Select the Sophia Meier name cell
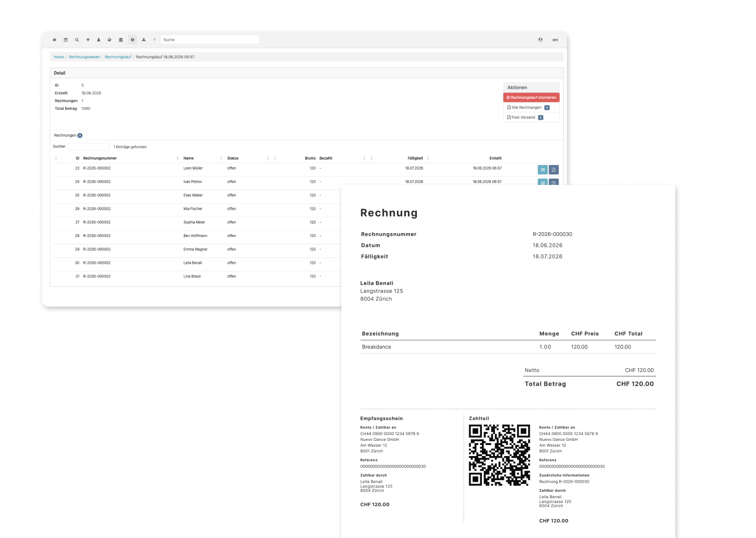756x538 pixels. pos(194,222)
